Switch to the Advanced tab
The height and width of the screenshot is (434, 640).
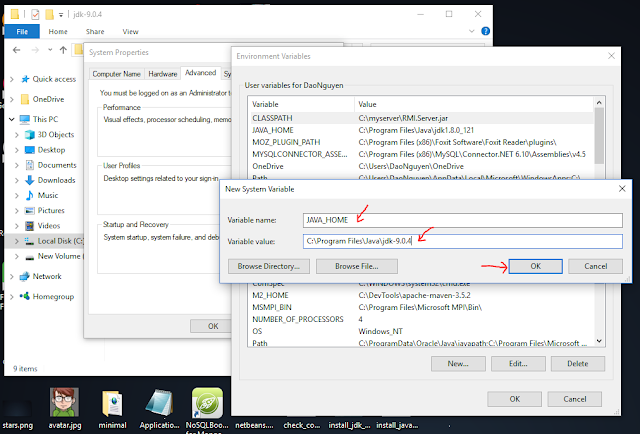(200, 73)
